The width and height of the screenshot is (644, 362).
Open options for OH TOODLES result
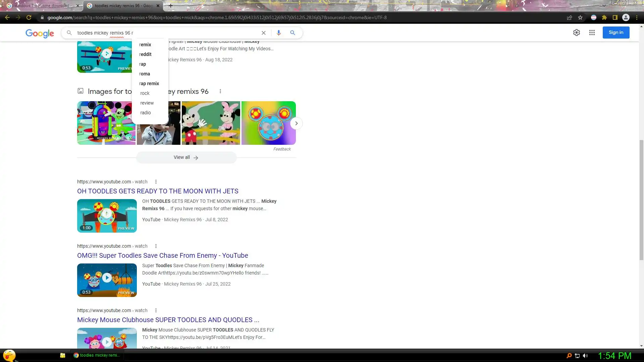(x=156, y=182)
